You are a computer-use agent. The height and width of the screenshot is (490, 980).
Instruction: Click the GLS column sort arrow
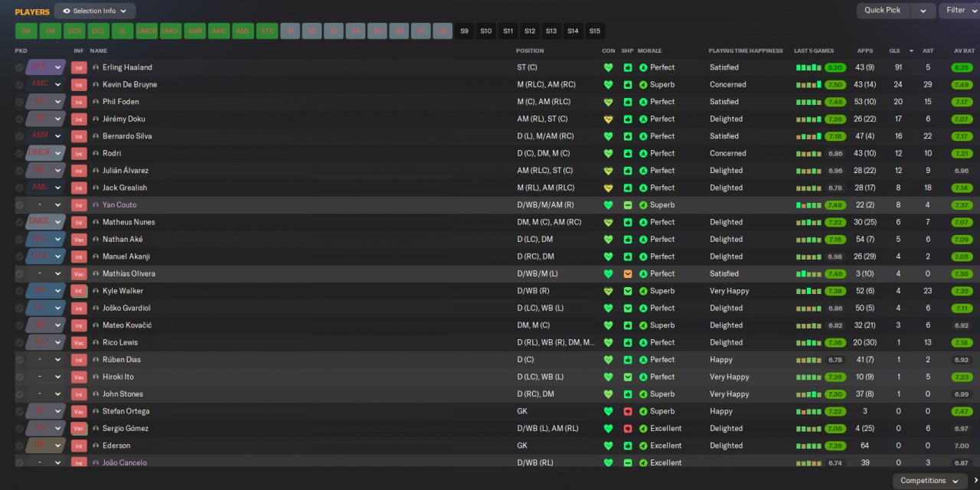[x=911, y=51]
